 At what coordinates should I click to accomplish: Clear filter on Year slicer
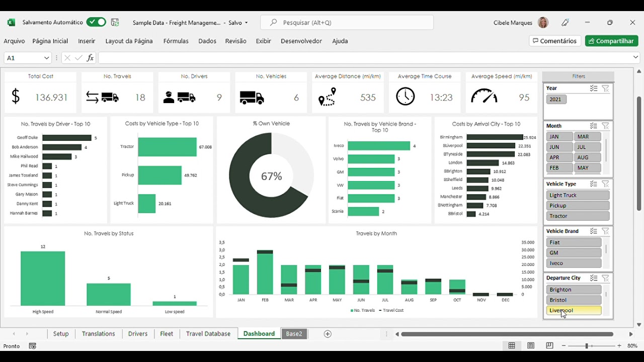pyautogui.click(x=606, y=88)
